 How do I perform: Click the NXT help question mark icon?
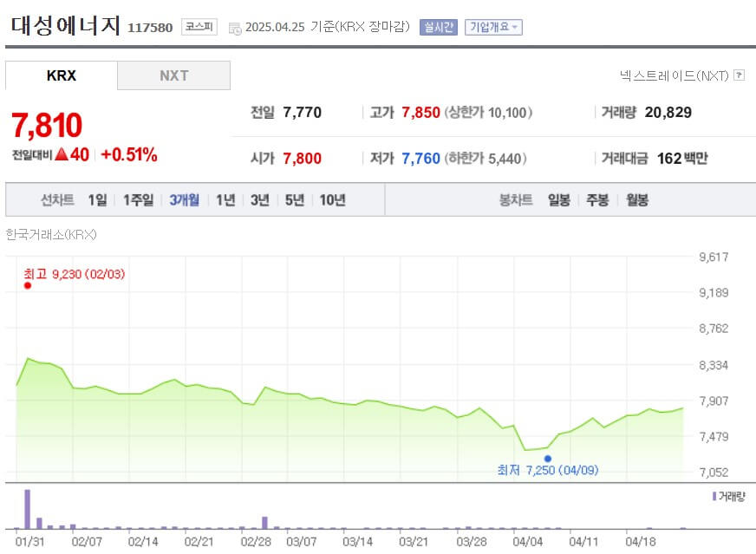point(739,75)
